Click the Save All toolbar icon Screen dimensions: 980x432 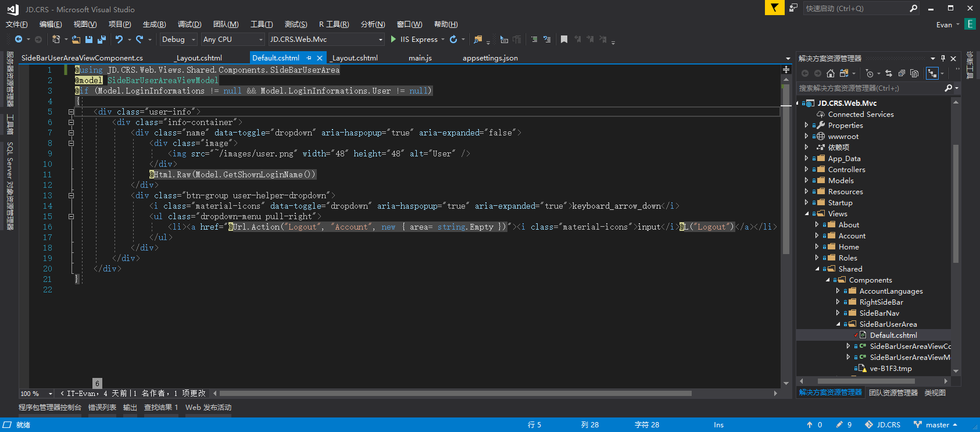point(102,40)
